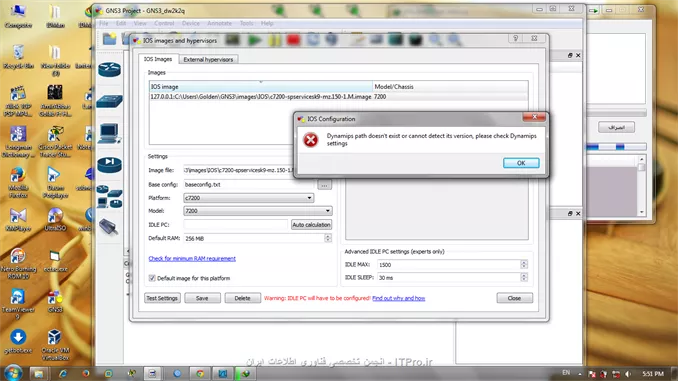
Task: Select the End devices computer icon
Action: click(109, 133)
